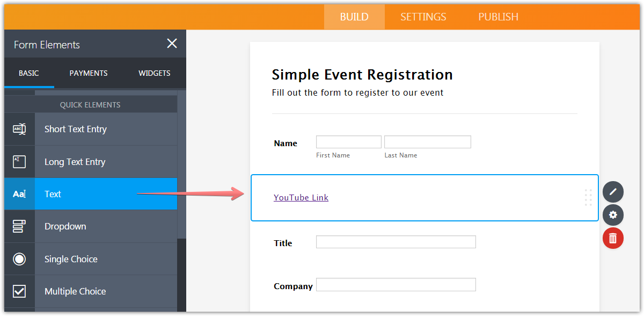Close the Form Elements panel

(172, 44)
